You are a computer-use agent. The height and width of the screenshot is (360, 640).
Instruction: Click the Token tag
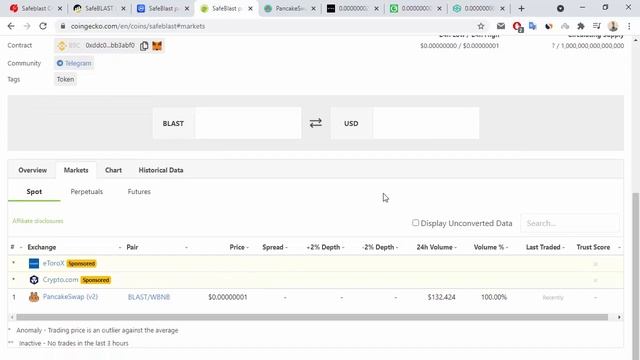coord(65,80)
